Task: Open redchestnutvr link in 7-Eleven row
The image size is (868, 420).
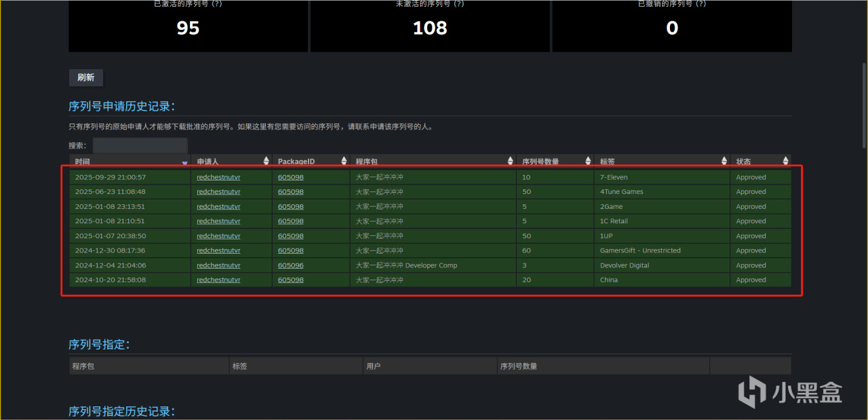Action: (218, 177)
